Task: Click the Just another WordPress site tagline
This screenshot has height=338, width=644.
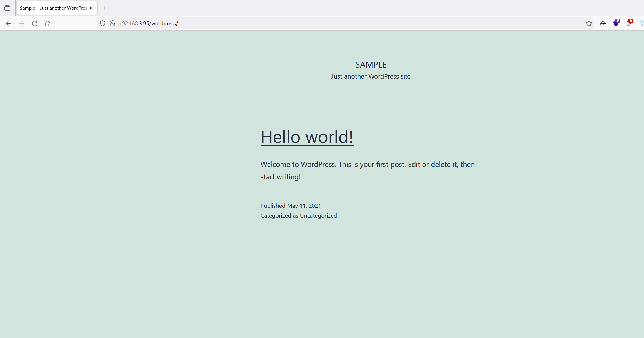Action: (x=371, y=76)
